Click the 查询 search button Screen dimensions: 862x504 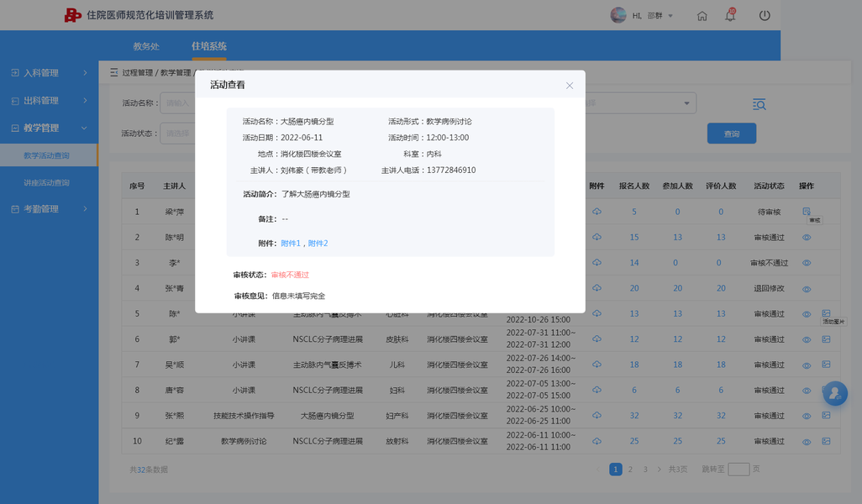(732, 134)
